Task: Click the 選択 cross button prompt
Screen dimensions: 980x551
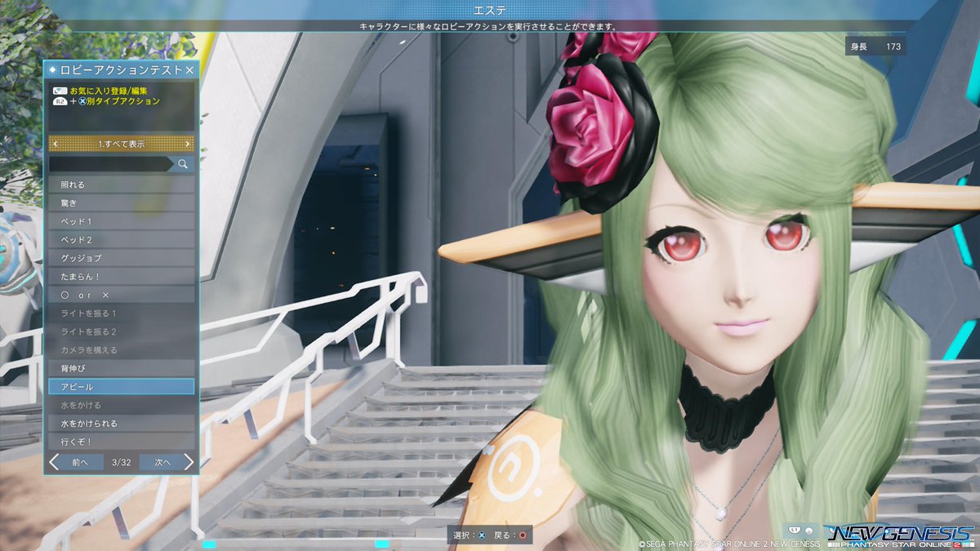Action: pyautogui.click(x=469, y=535)
